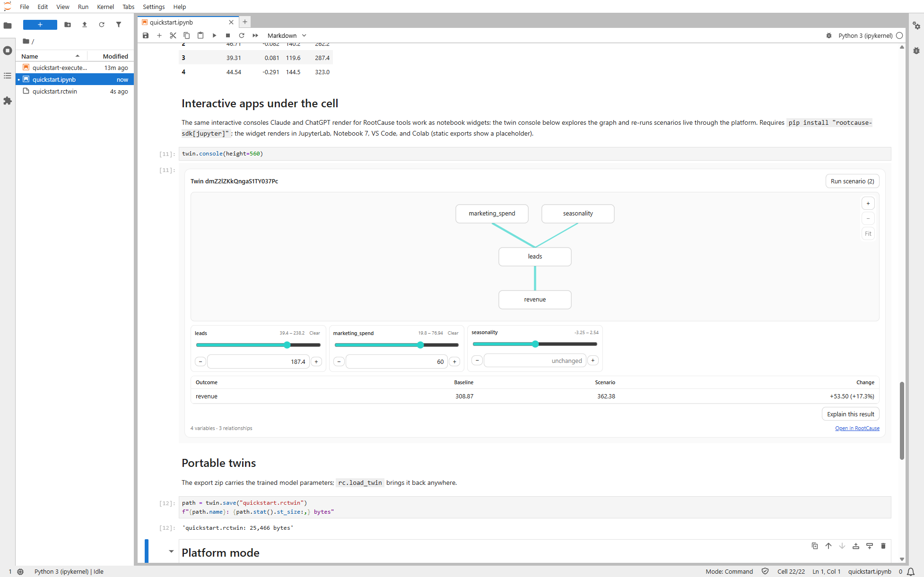Collapse the Platform mode heading
924x577 pixels.
click(x=171, y=551)
